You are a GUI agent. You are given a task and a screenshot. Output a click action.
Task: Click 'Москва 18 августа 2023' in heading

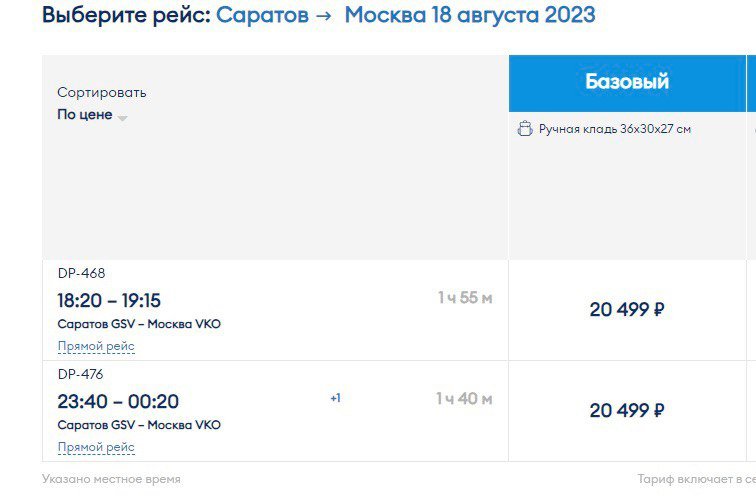point(470,15)
